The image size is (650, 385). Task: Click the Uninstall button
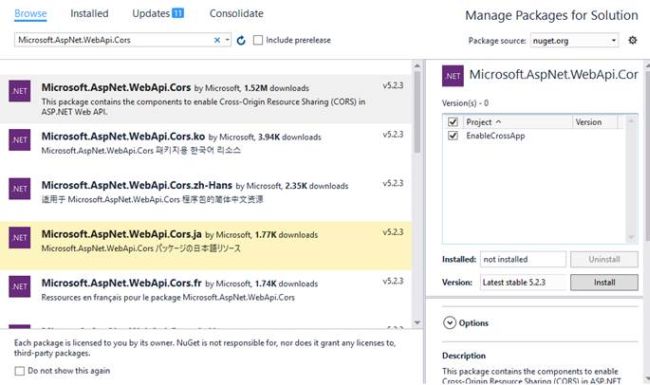[x=604, y=259]
